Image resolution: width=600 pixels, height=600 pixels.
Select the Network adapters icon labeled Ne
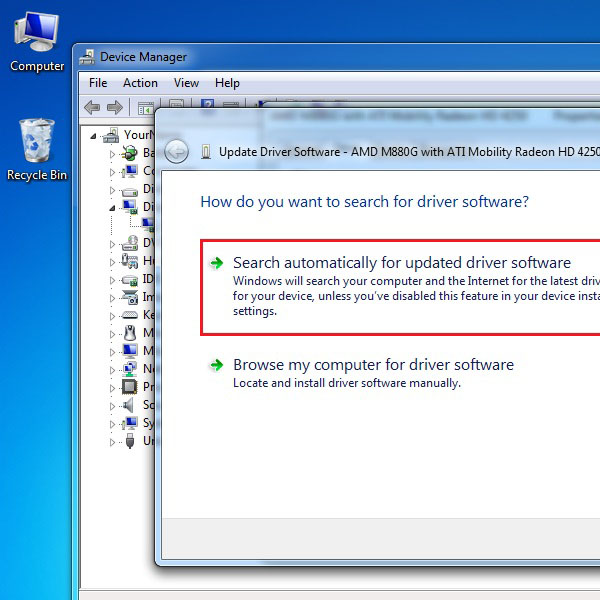(130, 369)
